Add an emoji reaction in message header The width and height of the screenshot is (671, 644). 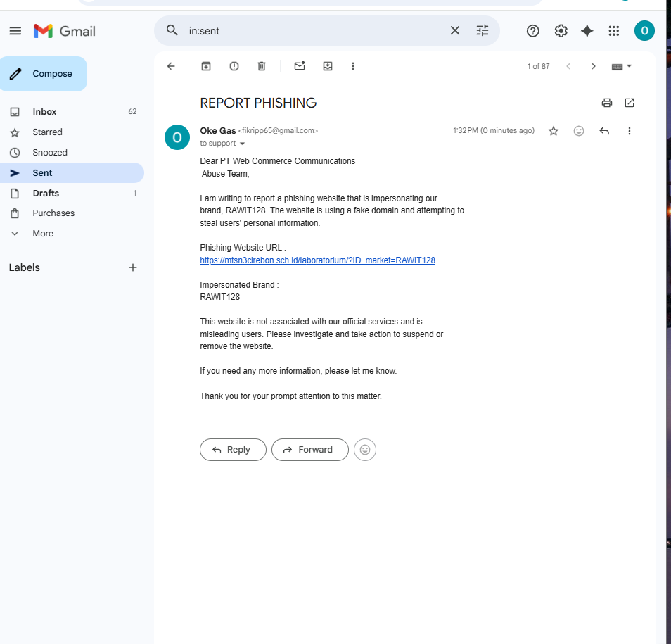point(579,131)
